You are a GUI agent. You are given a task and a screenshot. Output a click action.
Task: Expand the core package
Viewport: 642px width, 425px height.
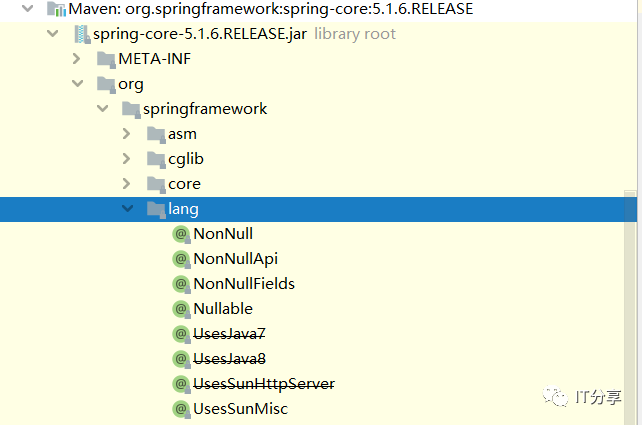click(x=127, y=184)
